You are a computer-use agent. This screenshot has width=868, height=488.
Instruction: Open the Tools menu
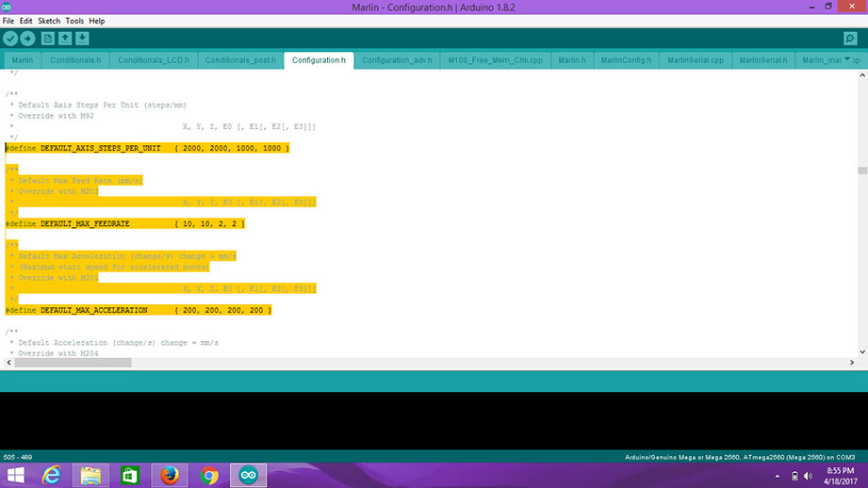pos(74,21)
